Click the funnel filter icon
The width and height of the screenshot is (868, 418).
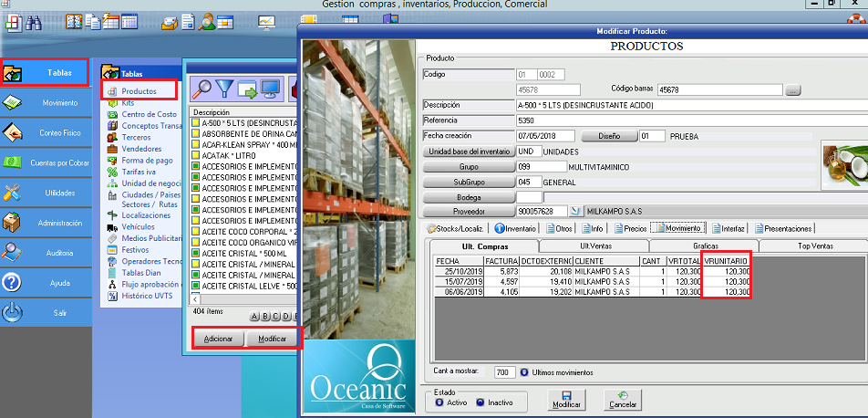coord(225,89)
